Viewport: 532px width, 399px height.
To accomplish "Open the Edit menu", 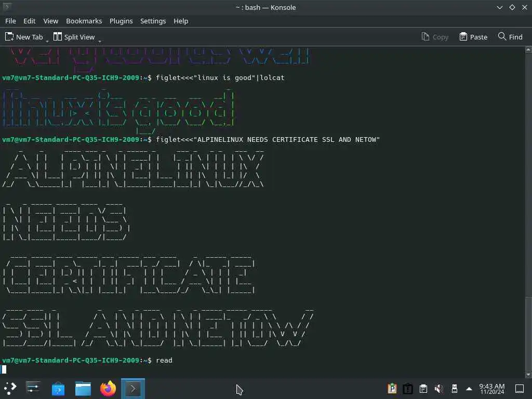I will (x=29, y=21).
